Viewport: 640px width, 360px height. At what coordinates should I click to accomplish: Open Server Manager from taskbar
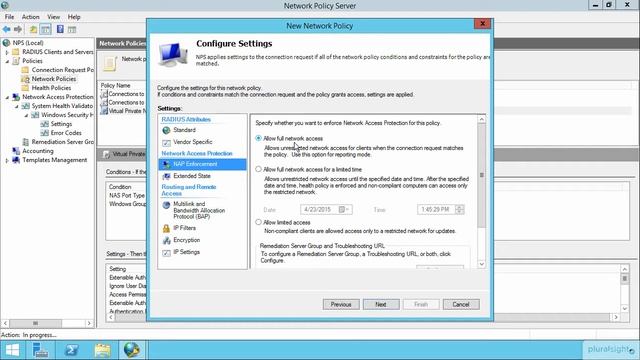click(x=40, y=350)
